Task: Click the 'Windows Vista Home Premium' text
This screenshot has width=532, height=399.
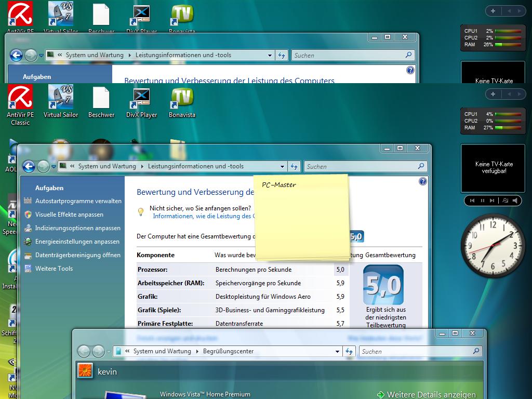Action: 205,394
